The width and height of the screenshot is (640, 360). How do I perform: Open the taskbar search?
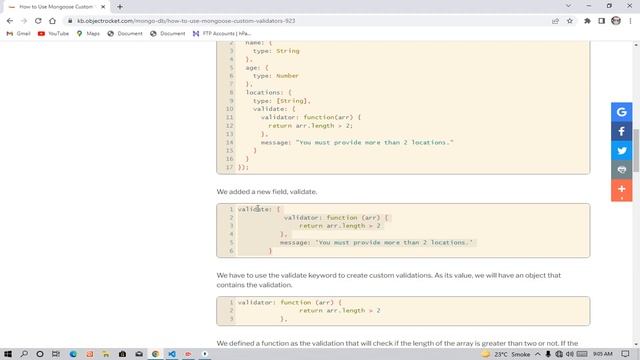click(x=24, y=354)
